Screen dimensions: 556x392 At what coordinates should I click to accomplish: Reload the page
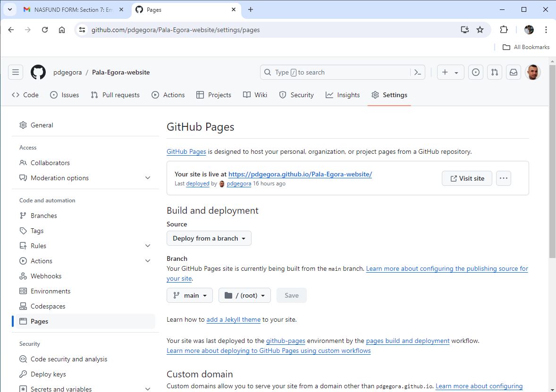pyautogui.click(x=45, y=30)
